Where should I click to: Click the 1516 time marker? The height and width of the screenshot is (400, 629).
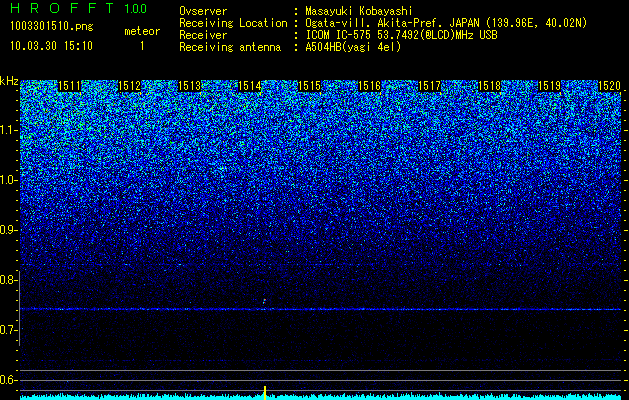369,86
